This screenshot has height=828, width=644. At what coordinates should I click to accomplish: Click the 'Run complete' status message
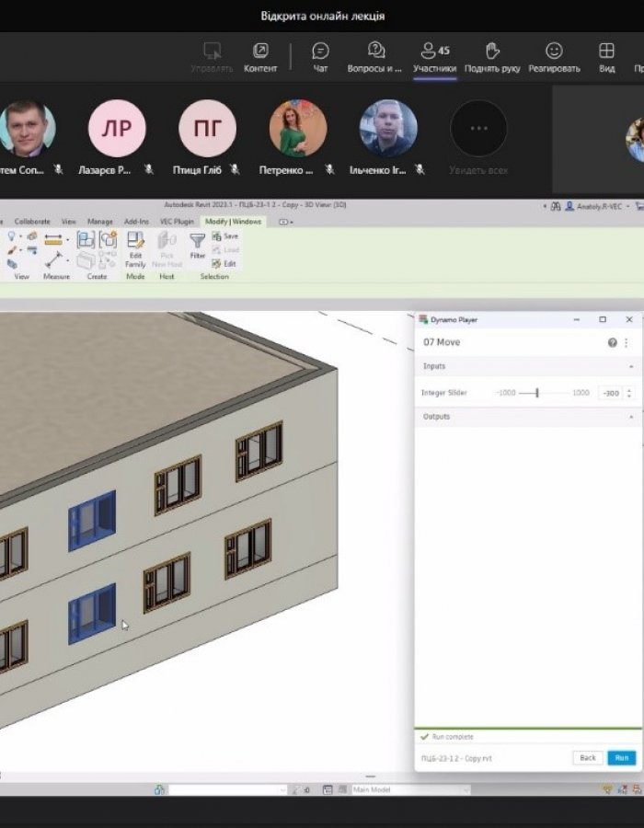[453, 737]
